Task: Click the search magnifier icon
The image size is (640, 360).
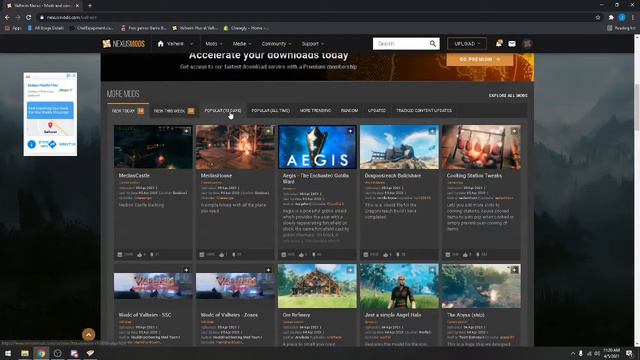Action: [433, 44]
